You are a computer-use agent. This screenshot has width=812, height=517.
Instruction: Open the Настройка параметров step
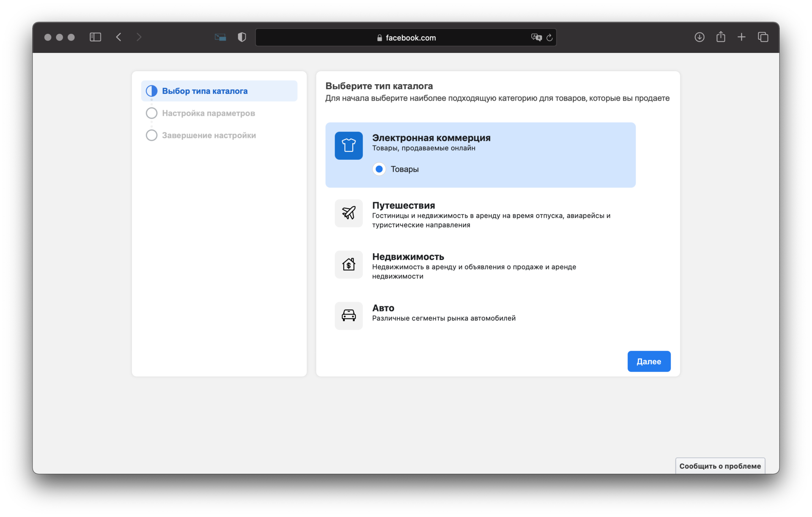208,113
